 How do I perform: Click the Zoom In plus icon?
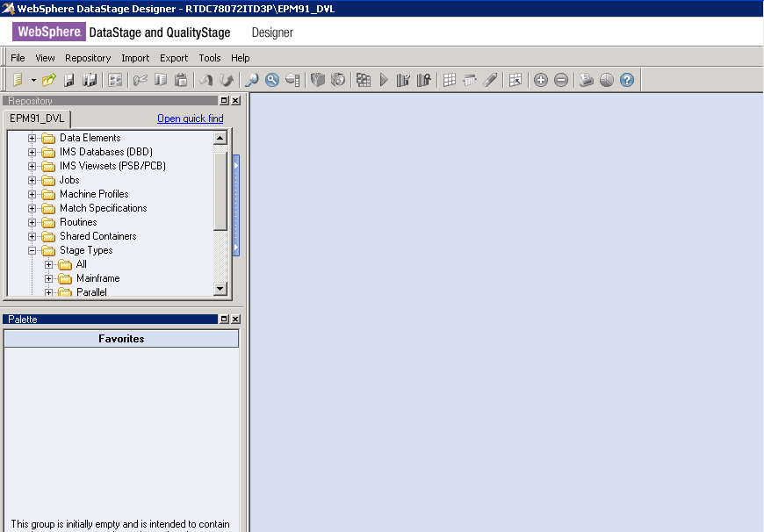(541, 79)
